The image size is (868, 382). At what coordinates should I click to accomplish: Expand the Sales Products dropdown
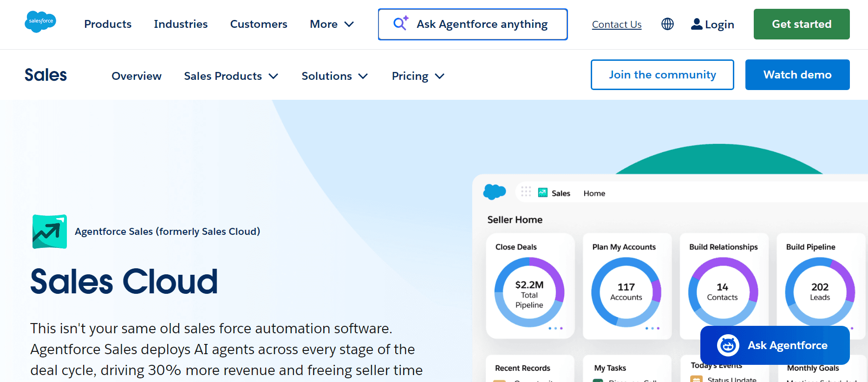tap(231, 76)
